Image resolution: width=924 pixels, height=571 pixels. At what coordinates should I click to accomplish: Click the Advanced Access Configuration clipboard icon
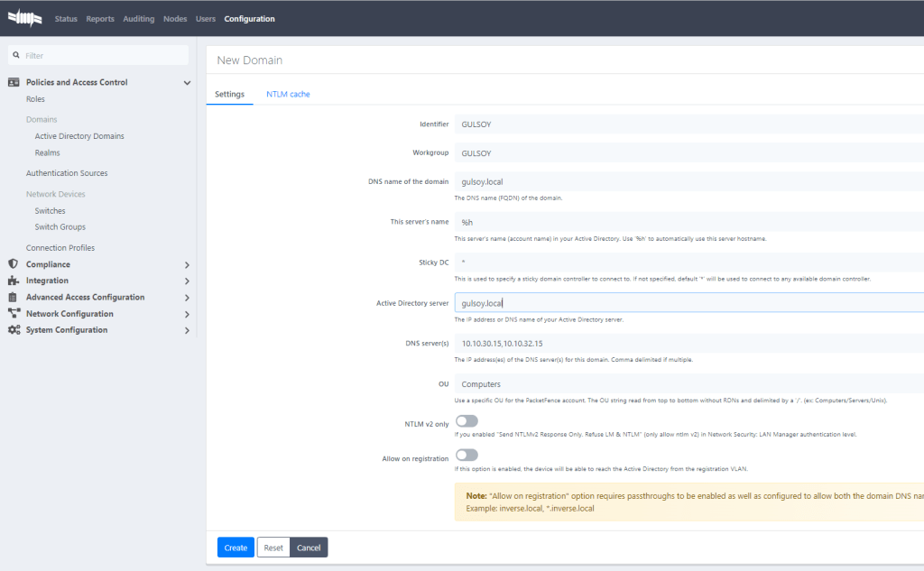(x=14, y=297)
